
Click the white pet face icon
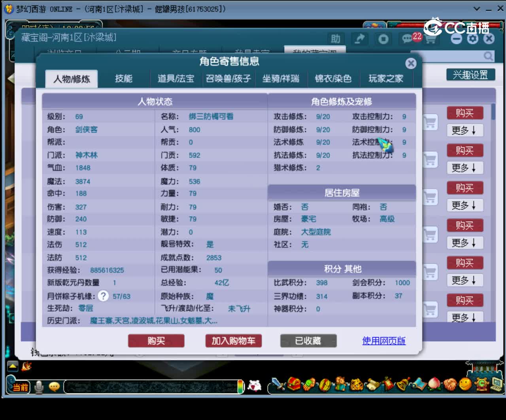255,386
